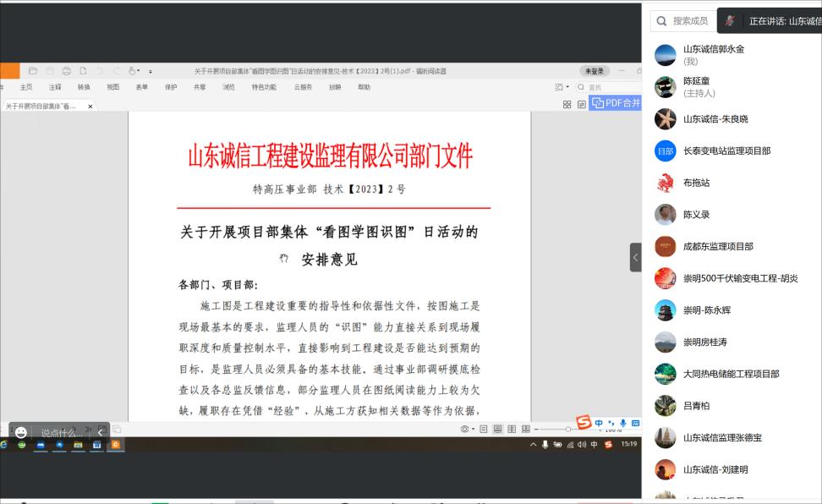Switch to single page view in the status bar
The width and height of the screenshot is (822, 504).
pyautogui.click(x=482, y=427)
